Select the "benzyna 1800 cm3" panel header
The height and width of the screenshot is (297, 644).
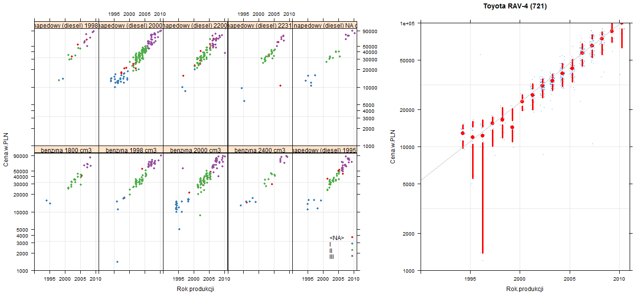pos(66,150)
